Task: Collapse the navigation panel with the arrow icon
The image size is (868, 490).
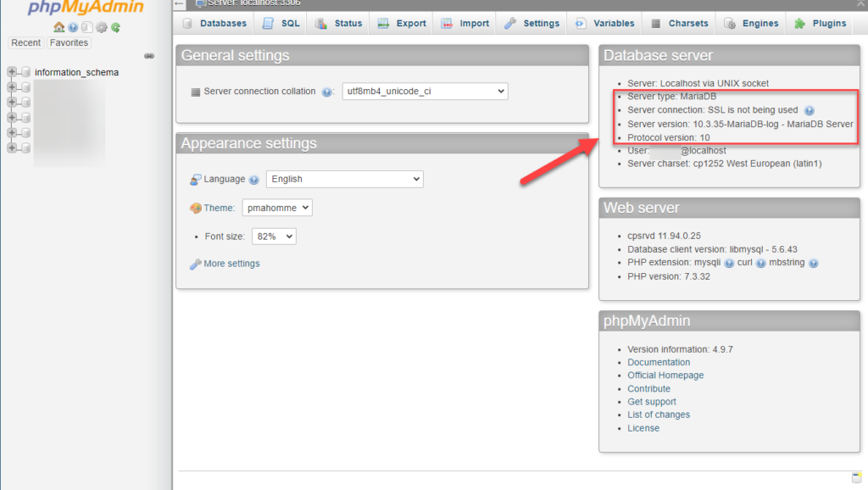Action: point(149,56)
